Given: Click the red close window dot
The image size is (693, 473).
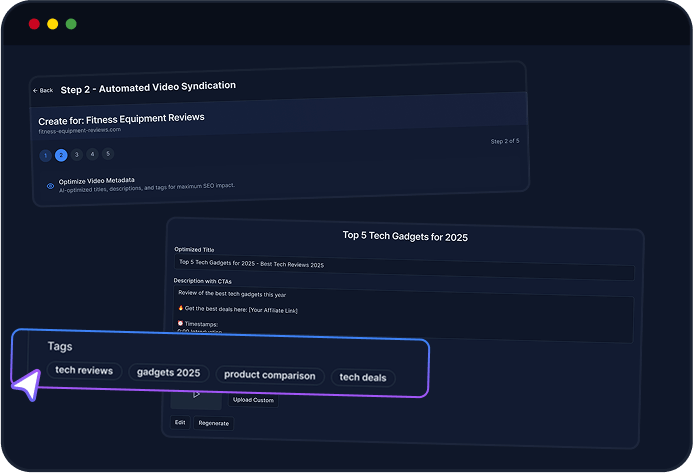Looking at the screenshot, I should 34,23.
